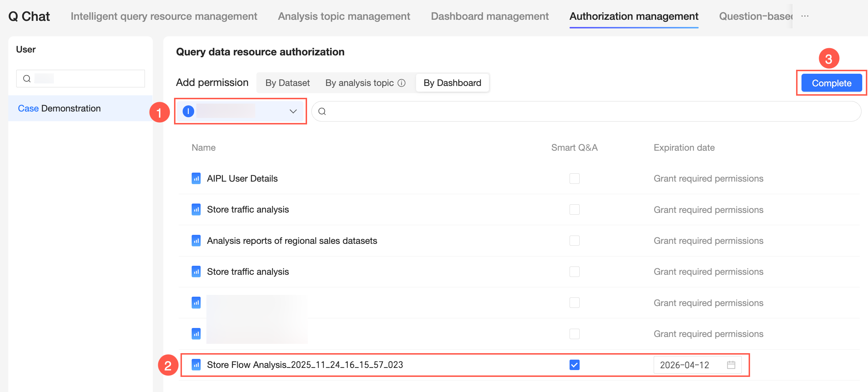Click the regional sales datasets dashboard icon

(196, 241)
